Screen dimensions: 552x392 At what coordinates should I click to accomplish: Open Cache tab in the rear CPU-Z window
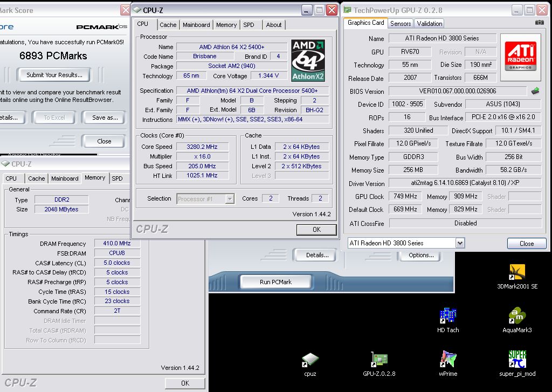[x=37, y=178]
